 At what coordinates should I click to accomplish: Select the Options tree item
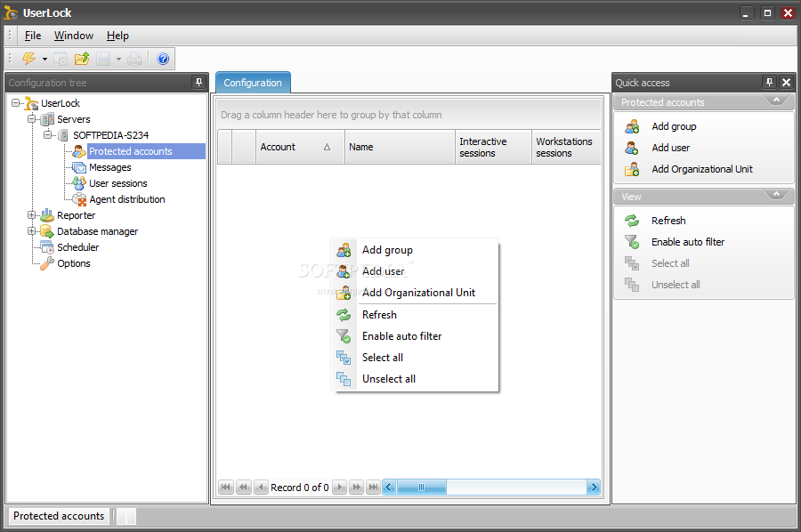[74, 263]
